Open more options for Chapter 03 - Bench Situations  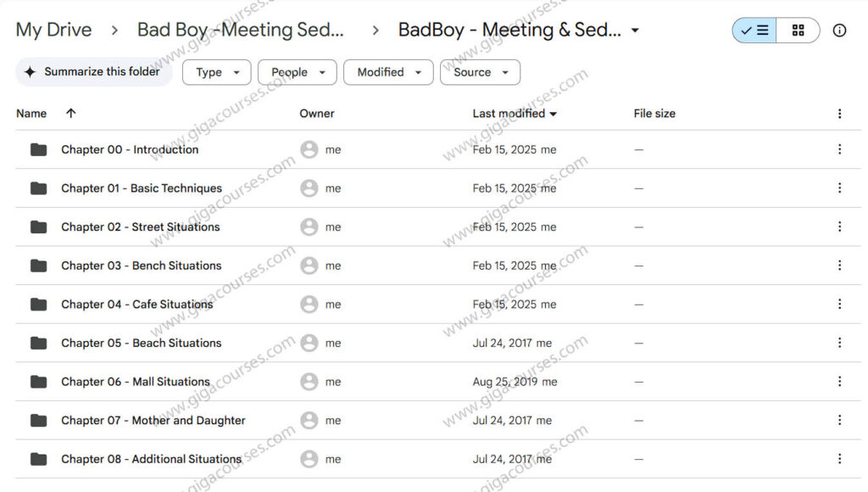click(840, 265)
